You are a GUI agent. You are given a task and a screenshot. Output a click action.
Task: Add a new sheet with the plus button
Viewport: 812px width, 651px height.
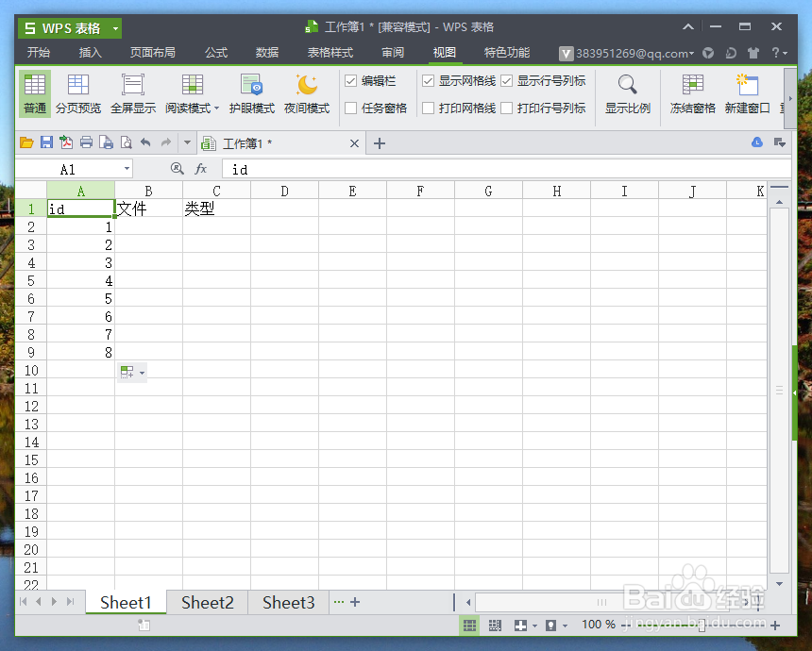[356, 602]
